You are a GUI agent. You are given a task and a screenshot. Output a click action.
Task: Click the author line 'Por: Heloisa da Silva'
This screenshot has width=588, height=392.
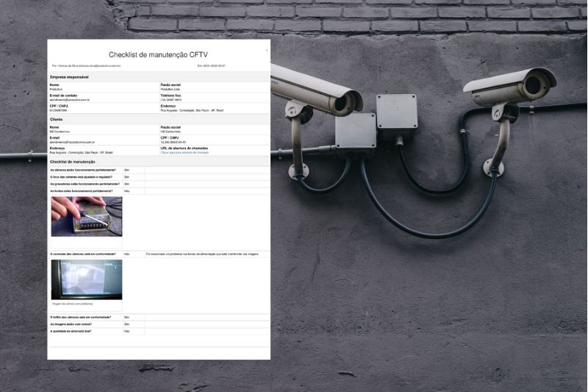(86, 65)
